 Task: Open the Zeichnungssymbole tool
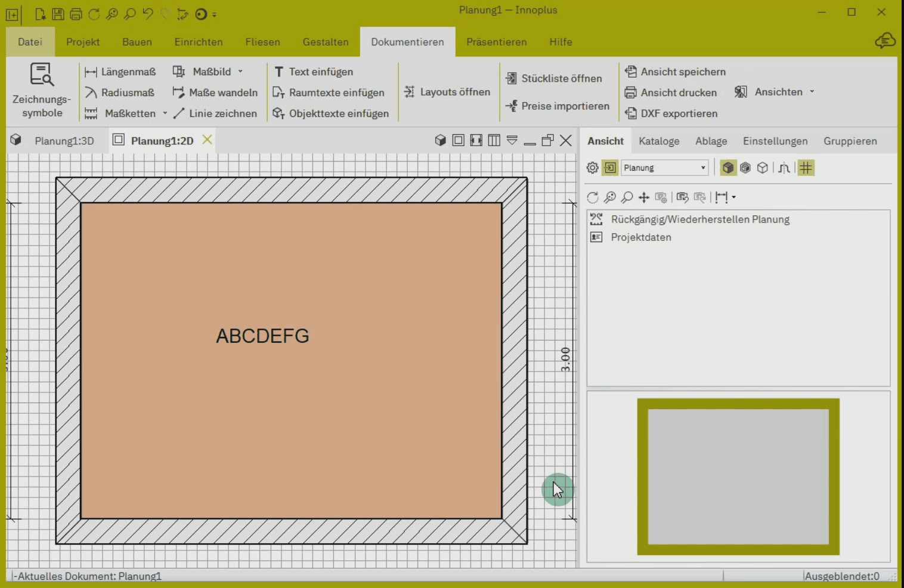42,90
